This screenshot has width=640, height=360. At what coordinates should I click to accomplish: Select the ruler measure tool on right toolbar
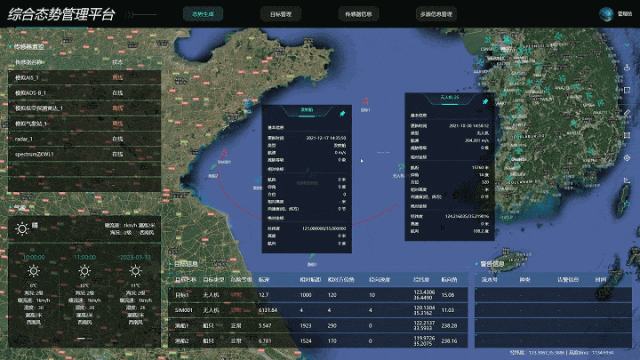[627, 113]
